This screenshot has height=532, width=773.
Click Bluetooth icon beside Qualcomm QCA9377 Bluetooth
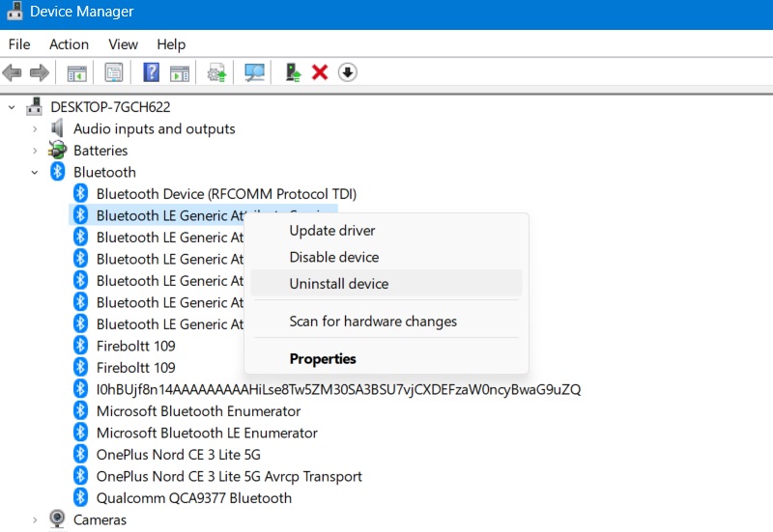(x=80, y=497)
